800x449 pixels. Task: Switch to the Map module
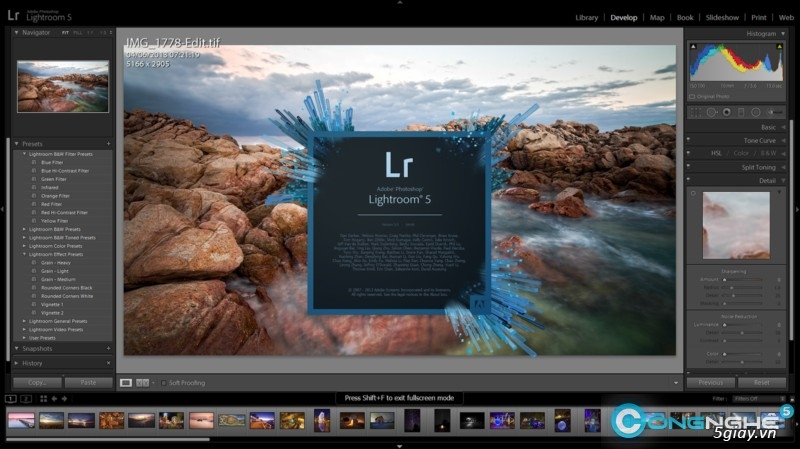657,17
